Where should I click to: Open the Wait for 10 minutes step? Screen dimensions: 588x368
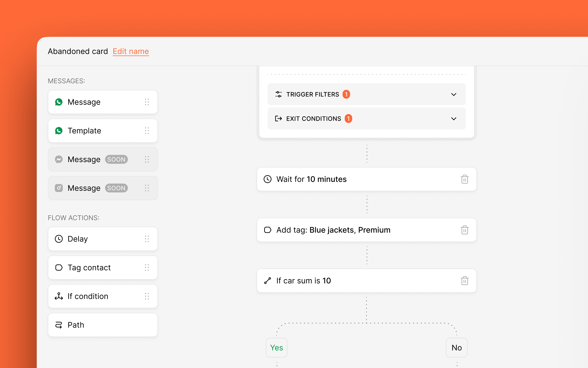tap(366, 179)
